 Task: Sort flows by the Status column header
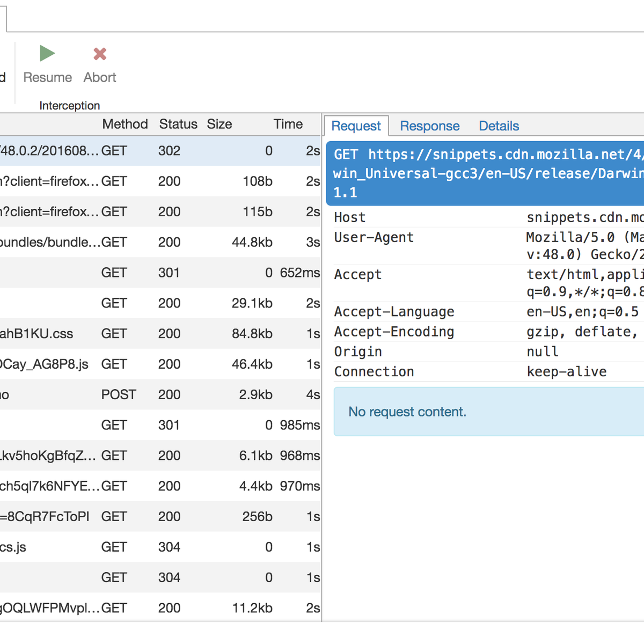(x=178, y=124)
